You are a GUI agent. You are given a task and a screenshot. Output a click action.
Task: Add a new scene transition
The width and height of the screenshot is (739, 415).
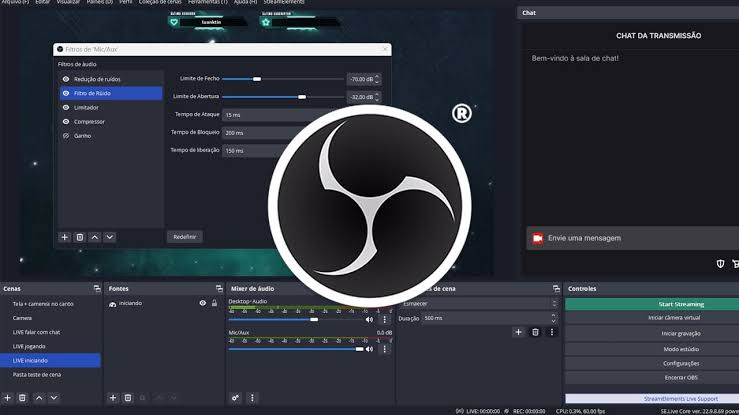pos(518,332)
